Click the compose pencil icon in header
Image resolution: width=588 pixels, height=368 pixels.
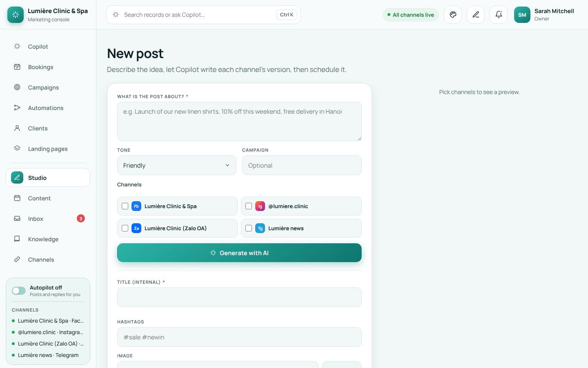point(476,15)
